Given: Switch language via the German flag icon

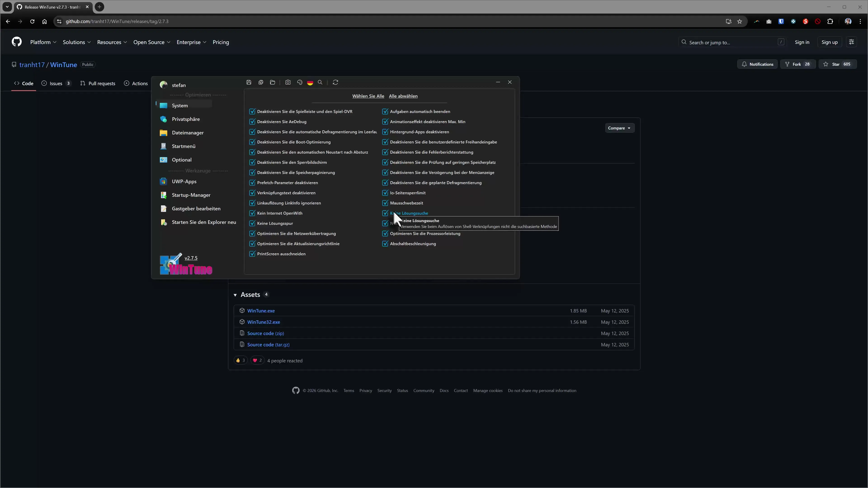Looking at the screenshot, I should click(310, 82).
